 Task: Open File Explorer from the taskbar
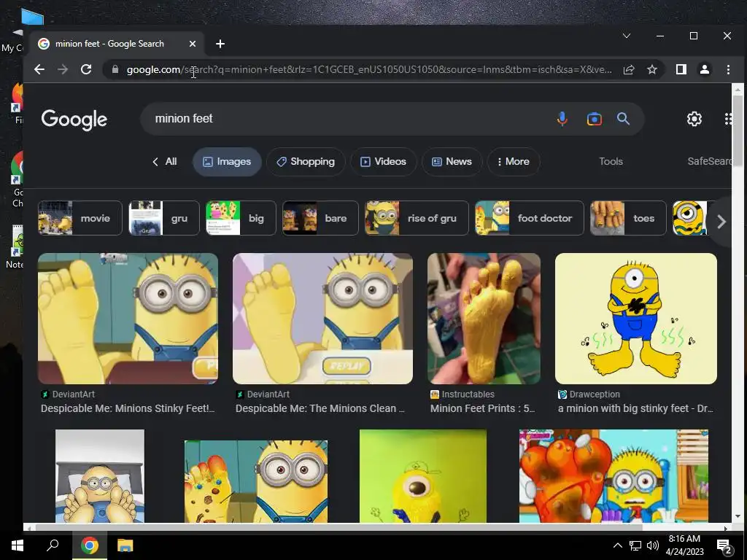[125, 545]
